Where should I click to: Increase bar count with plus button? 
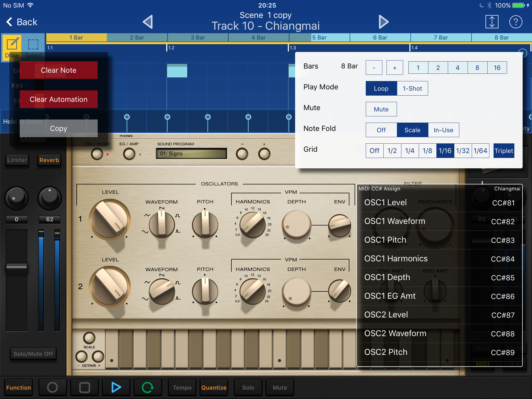click(x=395, y=68)
